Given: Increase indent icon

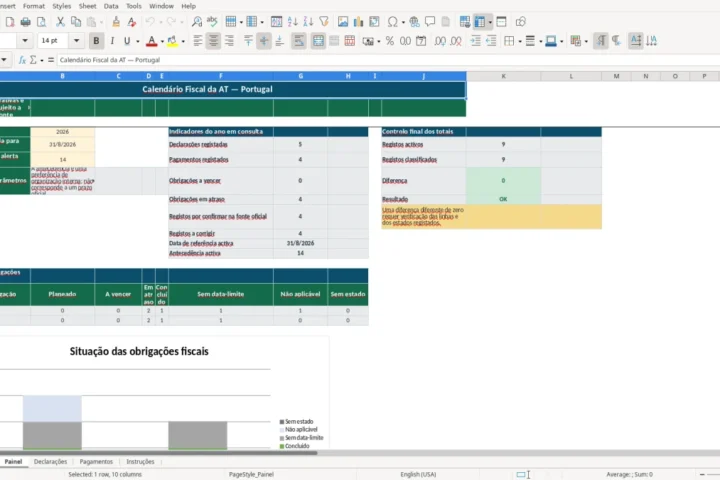Looking at the screenshot, I should point(475,41).
